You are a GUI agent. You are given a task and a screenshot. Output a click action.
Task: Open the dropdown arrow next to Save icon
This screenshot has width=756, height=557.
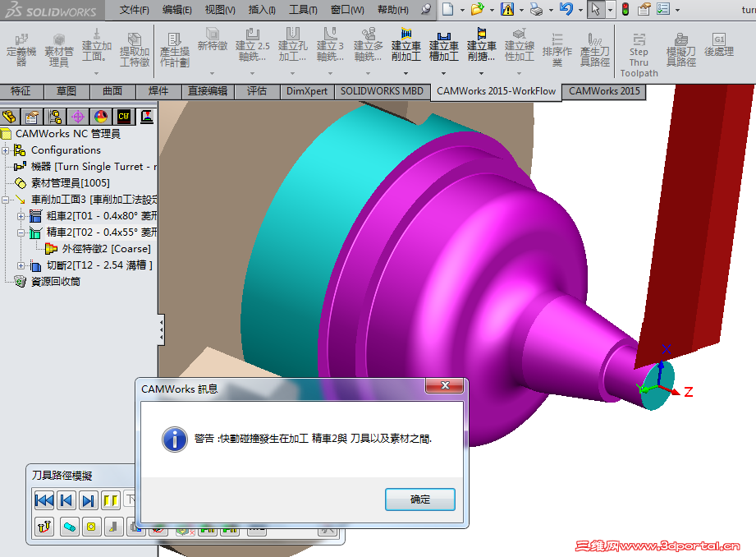click(521, 10)
